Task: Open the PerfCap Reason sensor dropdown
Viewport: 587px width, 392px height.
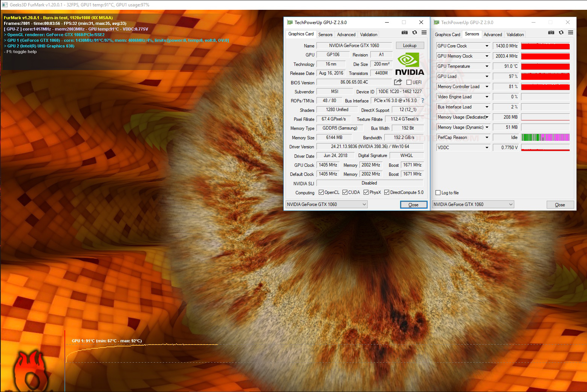Action: pyautogui.click(x=487, y=137)
